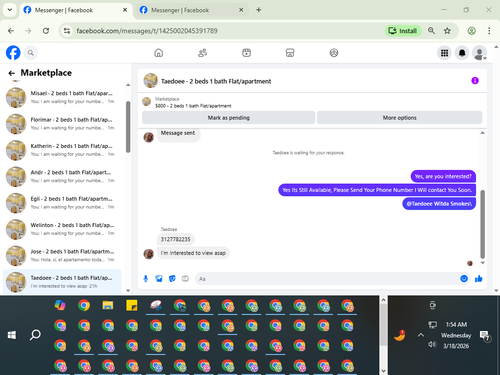View site information icon in address bar

[x=67, y=31]
